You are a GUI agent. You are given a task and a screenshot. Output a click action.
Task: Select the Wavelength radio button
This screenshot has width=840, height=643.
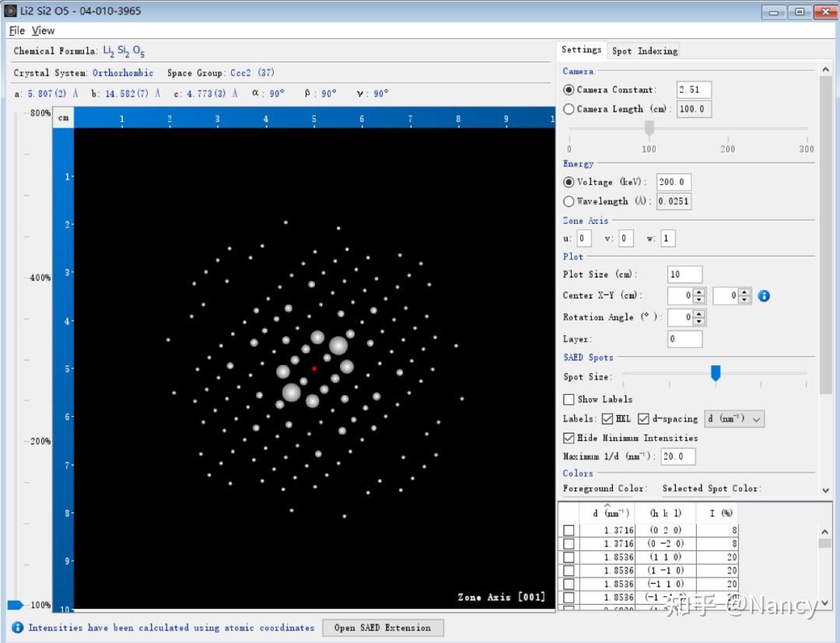569,201
